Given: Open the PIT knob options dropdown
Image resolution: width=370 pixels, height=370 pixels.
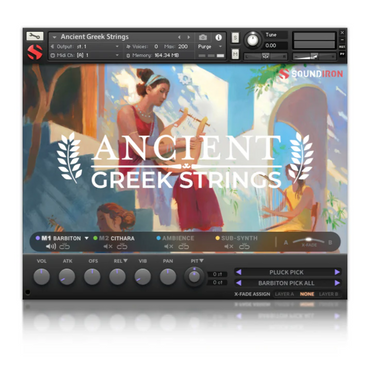Looking at the screenshot, I should [202, 261].
